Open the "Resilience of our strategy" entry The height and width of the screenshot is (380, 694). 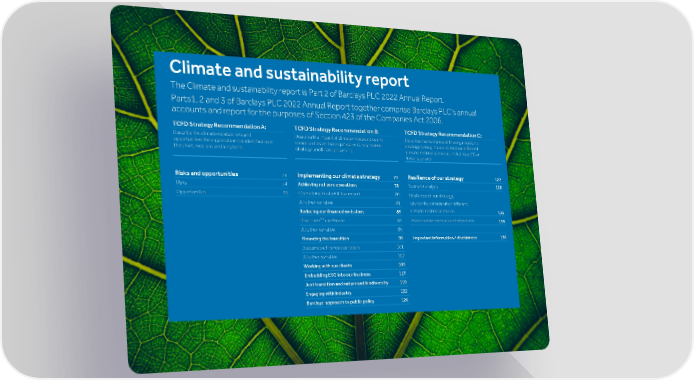pyautogui.click(x=455, y=179)
